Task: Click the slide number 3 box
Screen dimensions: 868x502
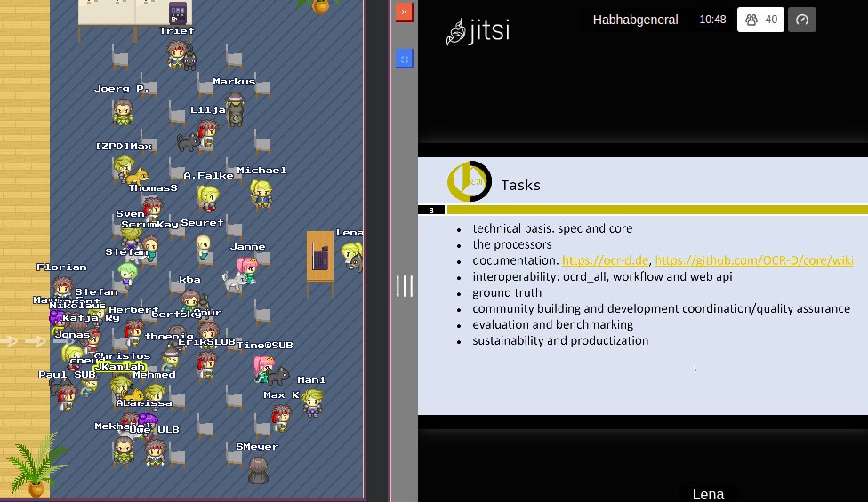Action: (431, 210)
